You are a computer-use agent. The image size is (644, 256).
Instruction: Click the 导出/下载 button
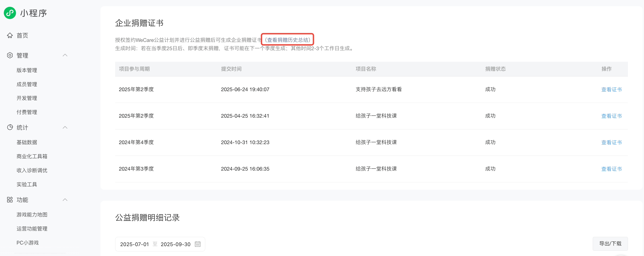pyautogui.click(x=610, y=244)
